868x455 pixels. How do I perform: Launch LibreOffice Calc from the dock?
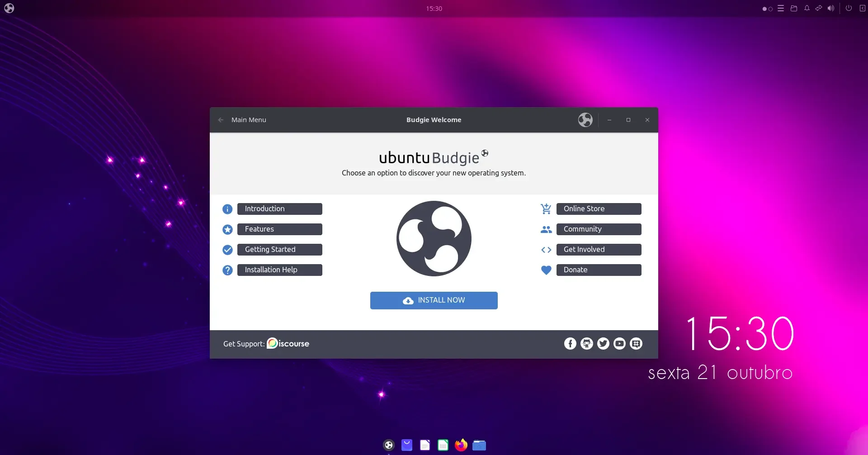point(443,446)
